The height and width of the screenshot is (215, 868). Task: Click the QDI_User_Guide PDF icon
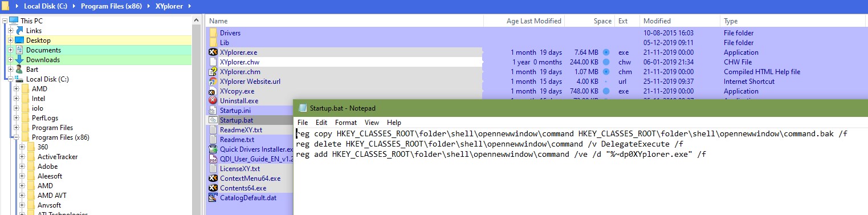[213, 159]
